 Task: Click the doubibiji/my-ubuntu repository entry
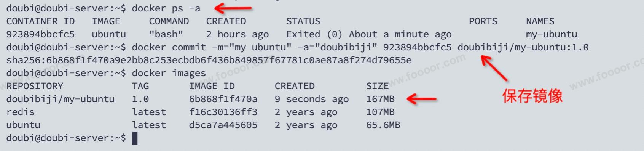tap(61, 99)
